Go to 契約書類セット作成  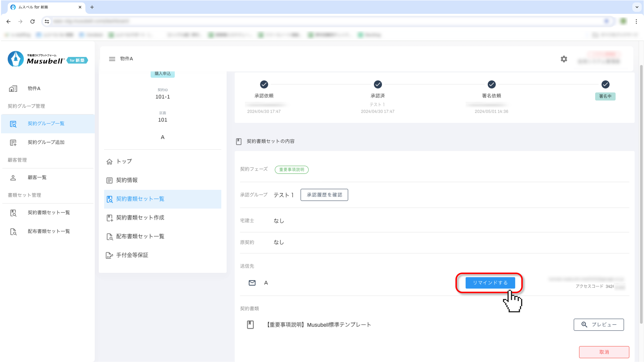[140, 217]
